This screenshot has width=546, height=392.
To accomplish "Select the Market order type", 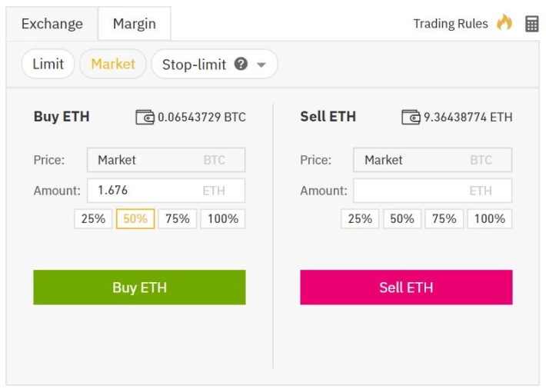I will point(113,64).
